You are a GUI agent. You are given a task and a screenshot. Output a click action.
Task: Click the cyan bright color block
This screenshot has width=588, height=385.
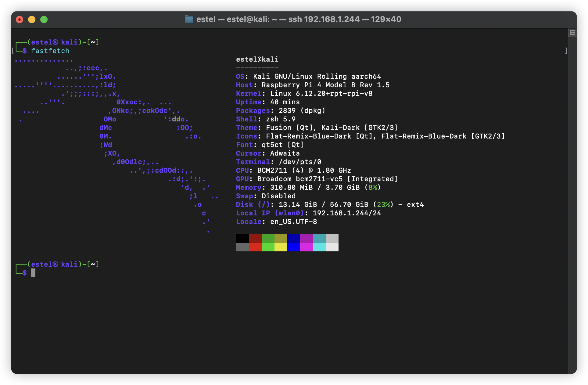319,247
